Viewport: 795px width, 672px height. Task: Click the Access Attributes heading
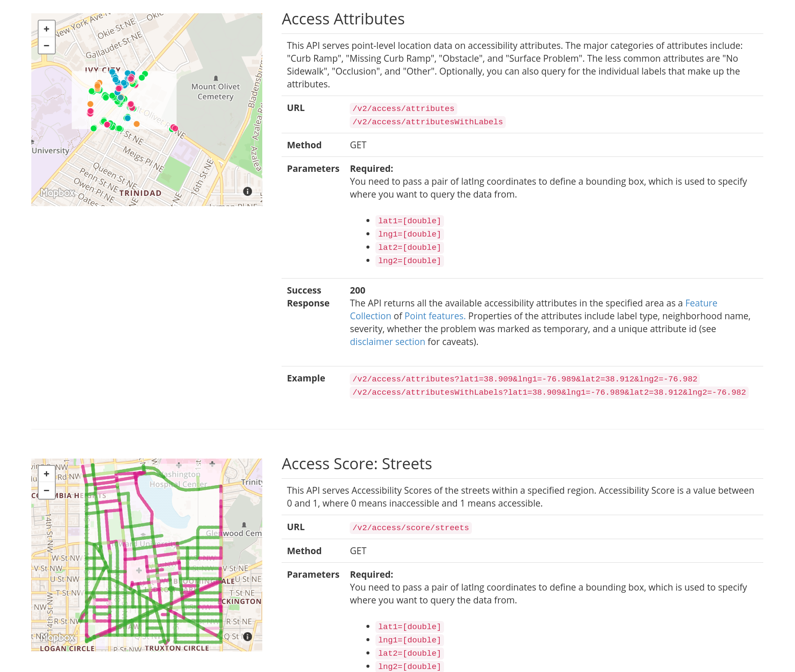pos(343,19)
